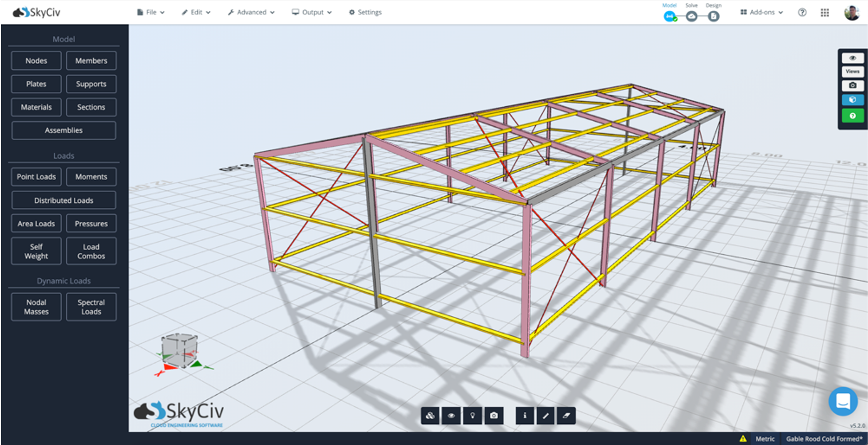Open the Views selector on right panel
Image resolution: width=868 pixels, height=445 pixels.
click(852, 71)
